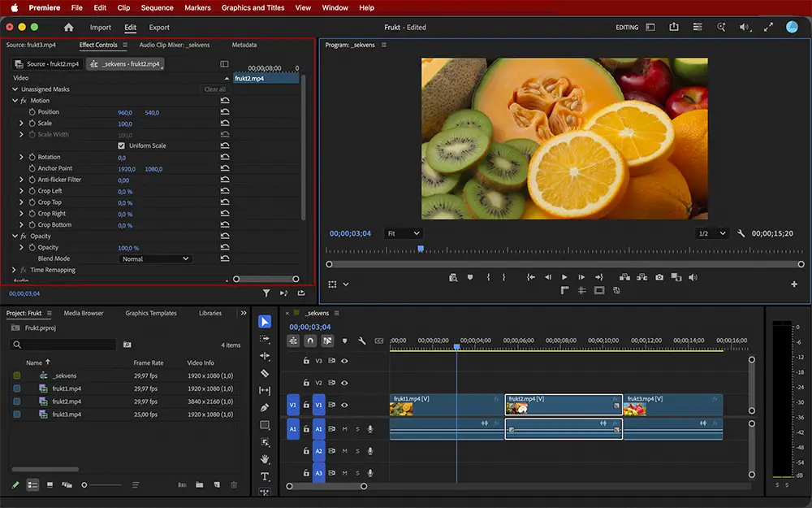
Task: Select the Type tool
Action: 265,476
